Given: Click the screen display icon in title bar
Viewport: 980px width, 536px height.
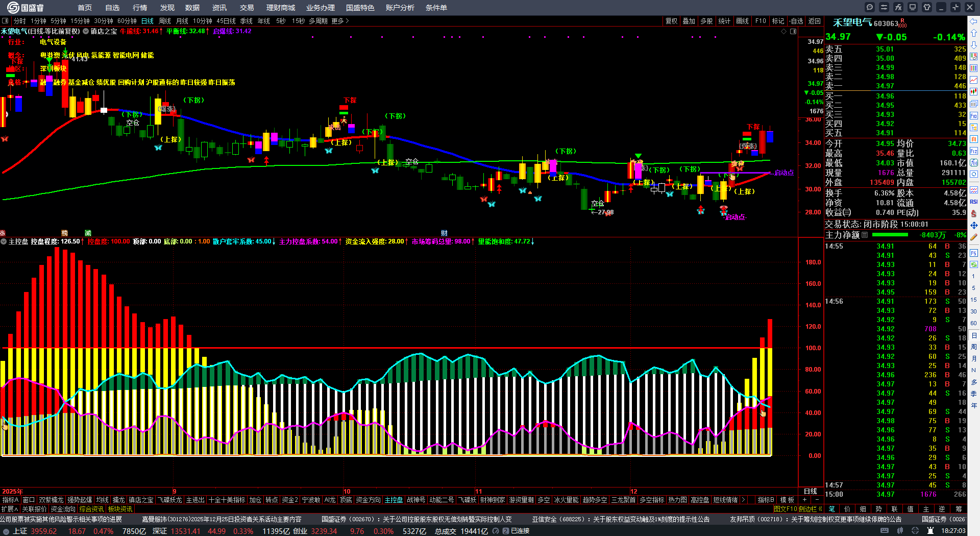Looking at the screenshot, I should click(x=913, y=7).
